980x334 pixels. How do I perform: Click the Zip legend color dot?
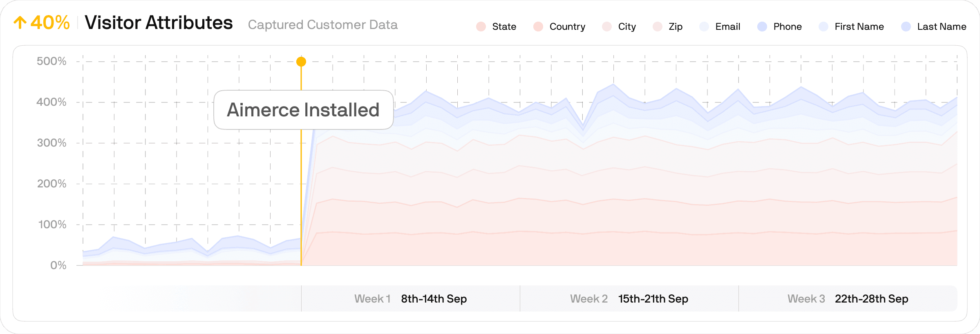(x=658, y=27)
